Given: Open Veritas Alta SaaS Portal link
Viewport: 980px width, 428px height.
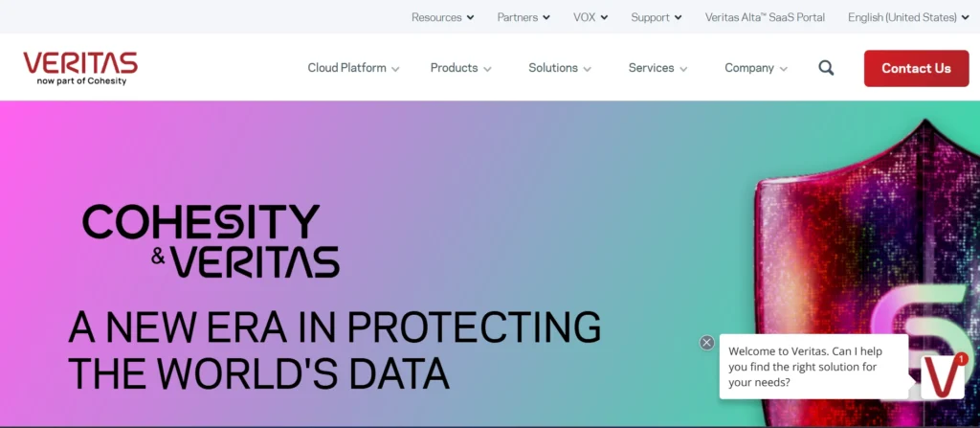Looking at the screenshot, I should 765,17.
